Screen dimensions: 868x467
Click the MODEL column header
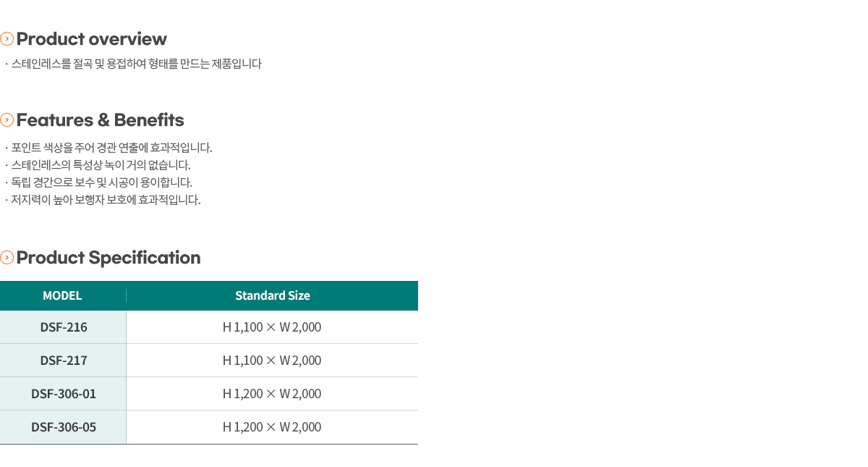(63, 295)
